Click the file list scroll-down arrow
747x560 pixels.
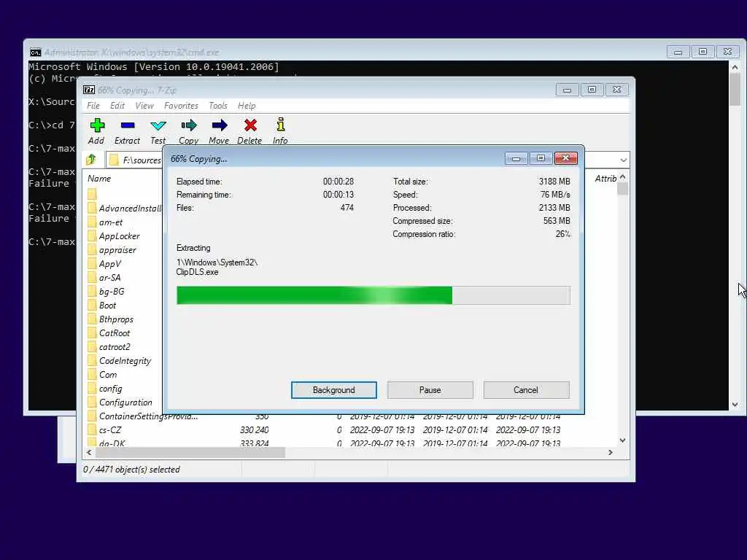coord(622,440)
